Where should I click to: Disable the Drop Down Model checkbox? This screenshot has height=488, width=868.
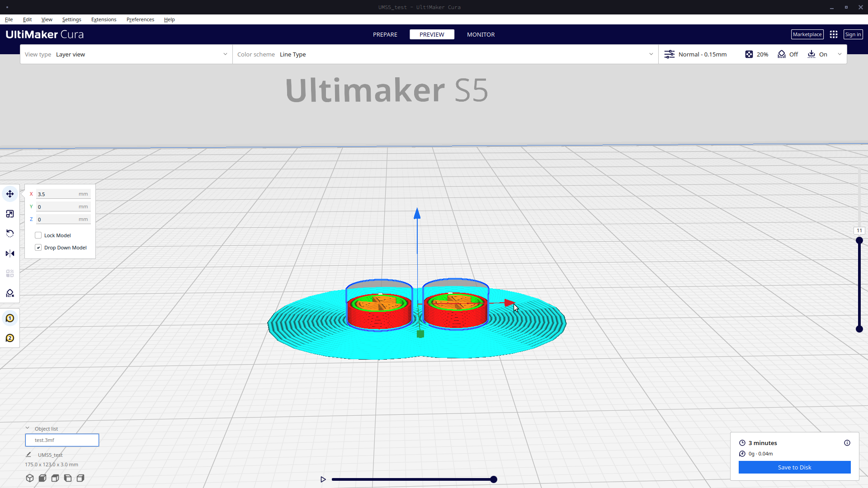point(38,247)
